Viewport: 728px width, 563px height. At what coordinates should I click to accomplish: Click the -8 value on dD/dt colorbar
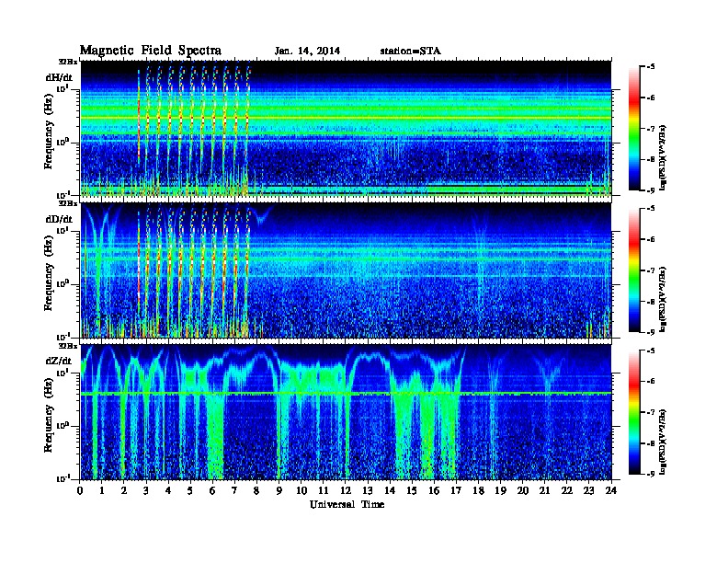[x=651, y=302]
